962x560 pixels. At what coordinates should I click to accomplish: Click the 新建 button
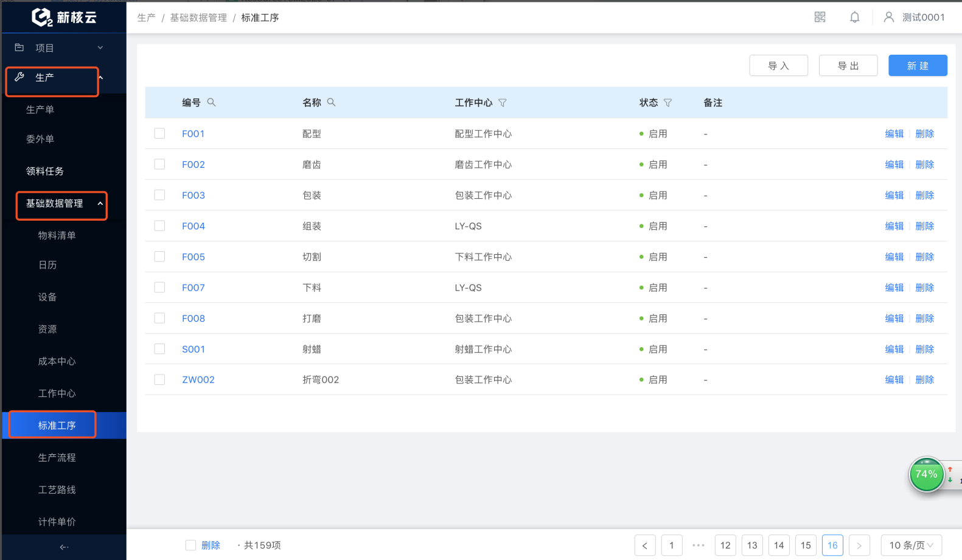coord(918,66)
